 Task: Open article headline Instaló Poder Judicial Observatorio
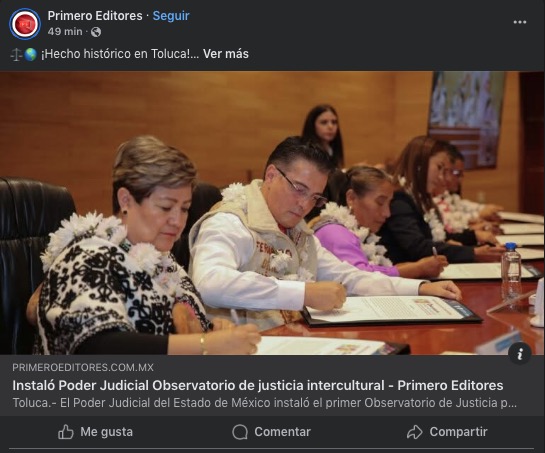(258, 385)
